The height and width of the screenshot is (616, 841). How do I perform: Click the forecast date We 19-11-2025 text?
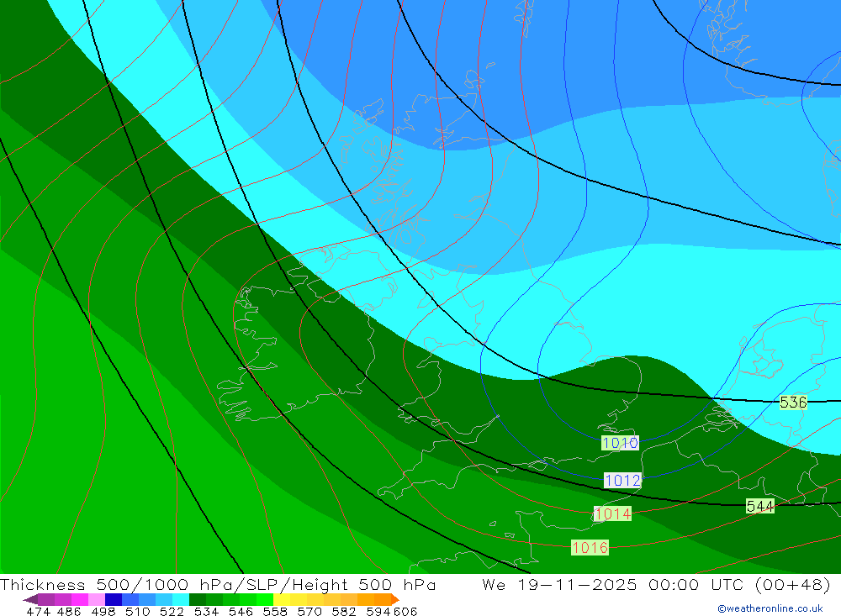[x=559, y=584]
